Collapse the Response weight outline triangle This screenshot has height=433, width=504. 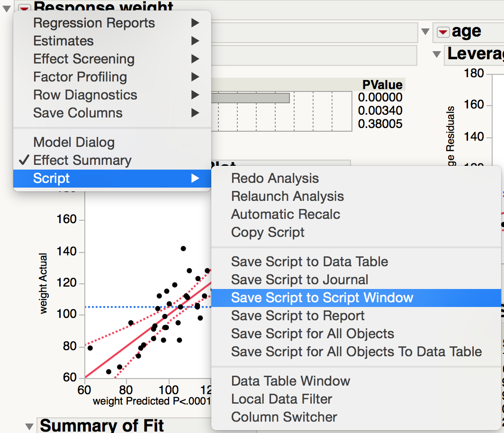[7, 8]
